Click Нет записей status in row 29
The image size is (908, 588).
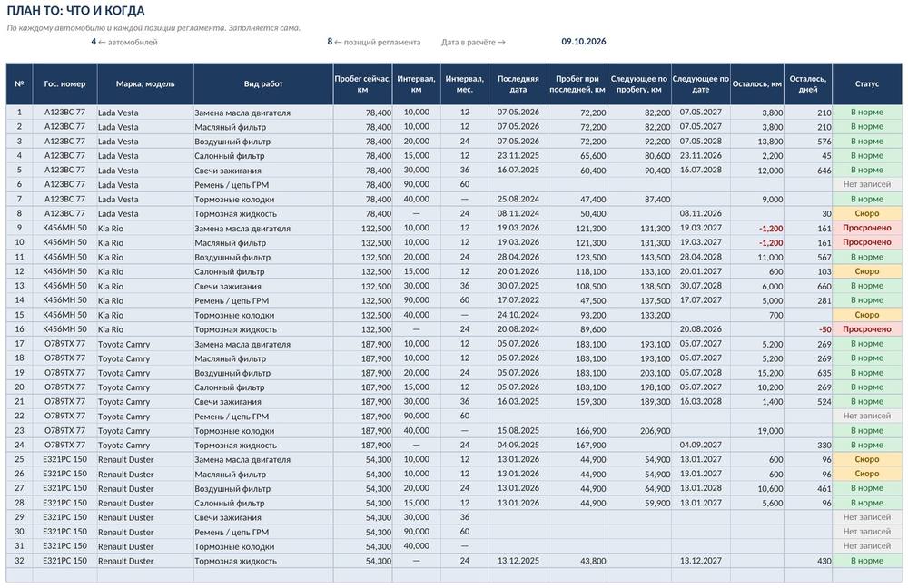[x=867, y=517]
